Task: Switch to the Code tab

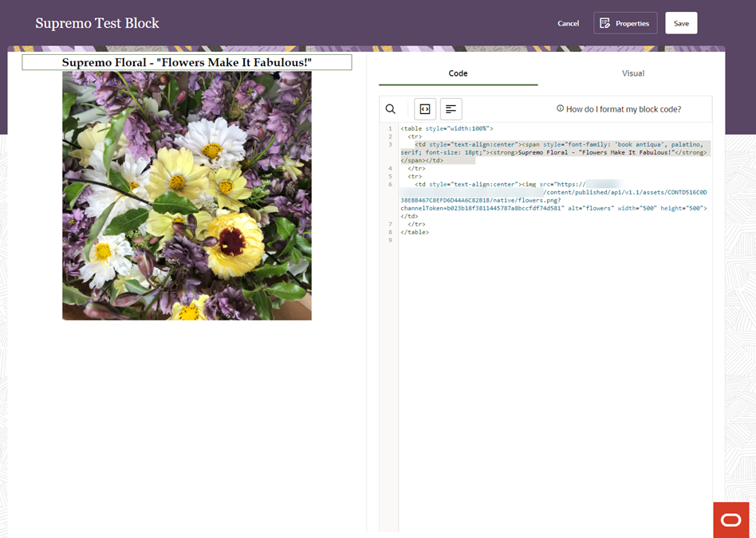Action: tap(458, 73)
